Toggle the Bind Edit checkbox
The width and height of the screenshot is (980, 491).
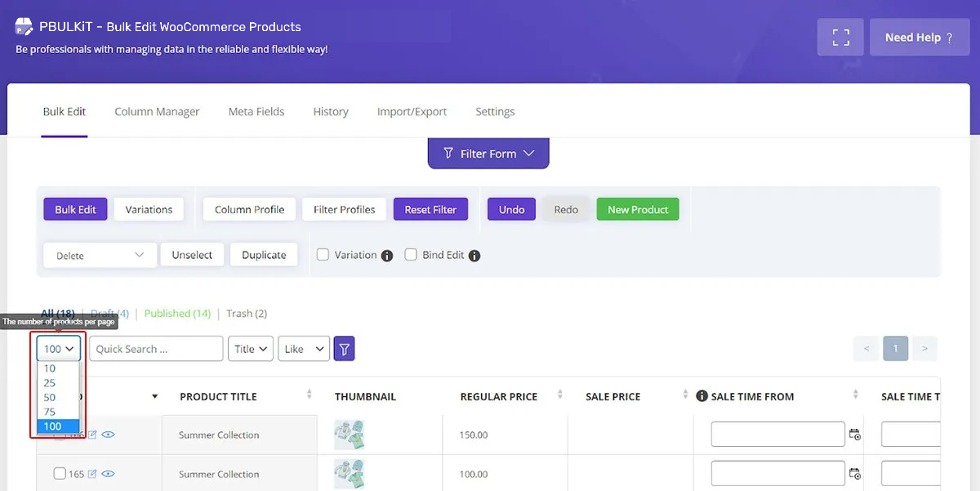411,255
